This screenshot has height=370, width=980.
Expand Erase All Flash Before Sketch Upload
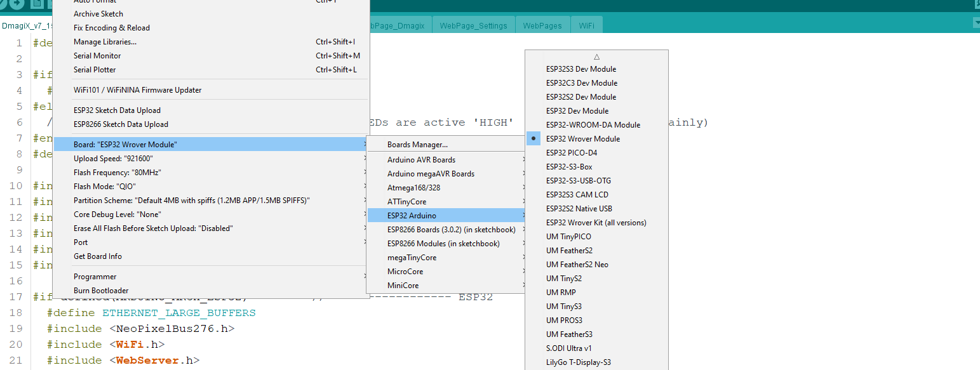(x=211, y=228)
